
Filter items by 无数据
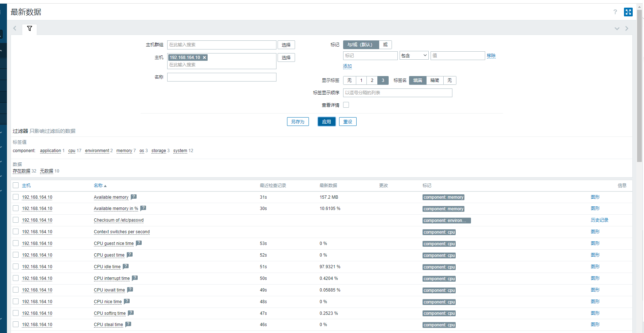coord(47,171)
